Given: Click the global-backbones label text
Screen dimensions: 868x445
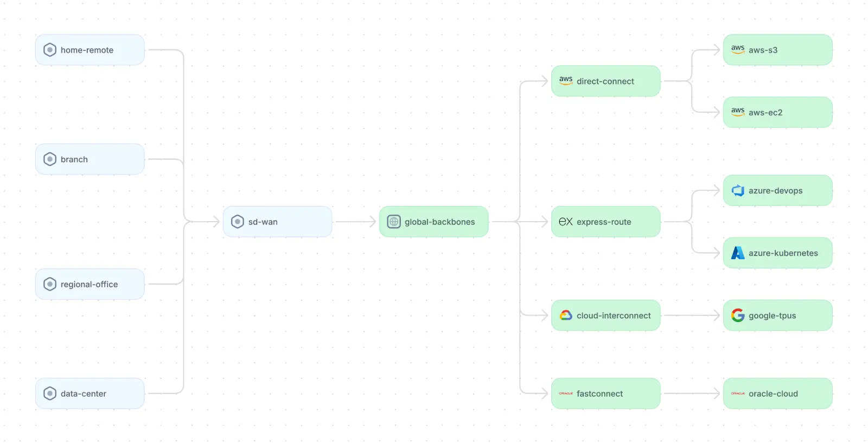Looking at the screenshot, I should pos(439,222).
